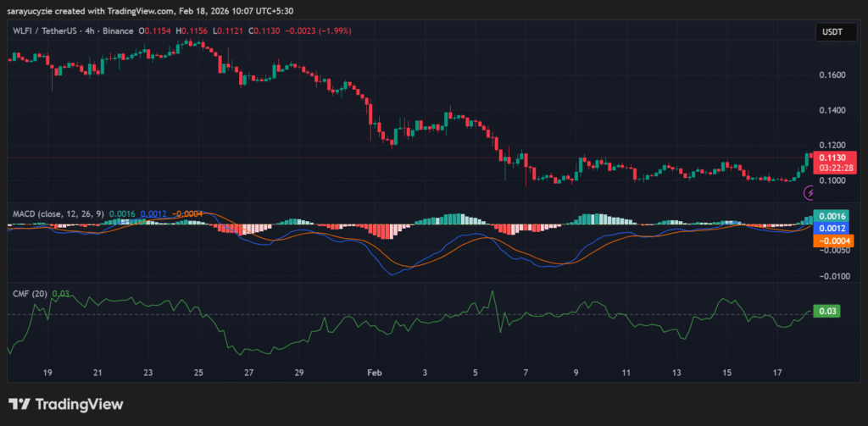Click the 9 date marker on time axis

tap(576, 373)
